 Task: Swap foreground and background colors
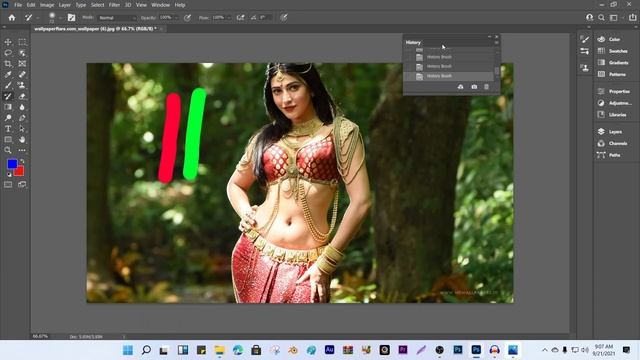tap(22, 162)
